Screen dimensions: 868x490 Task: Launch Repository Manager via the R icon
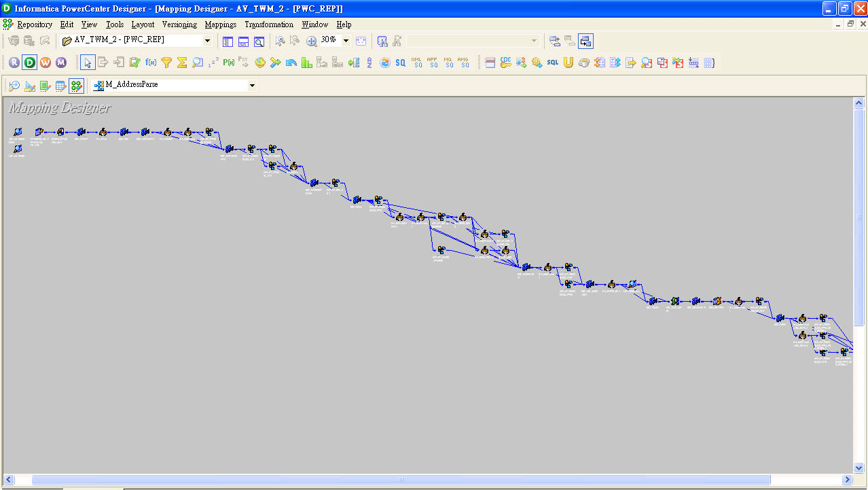(x=14, y=63)
